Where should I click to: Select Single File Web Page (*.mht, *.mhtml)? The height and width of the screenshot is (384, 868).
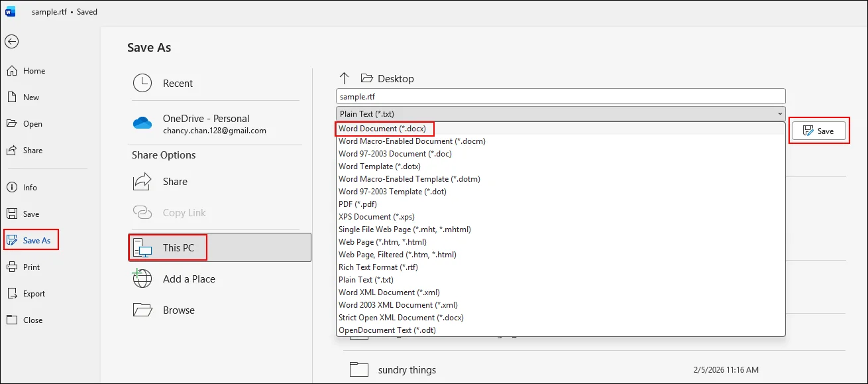click(561, 229)
